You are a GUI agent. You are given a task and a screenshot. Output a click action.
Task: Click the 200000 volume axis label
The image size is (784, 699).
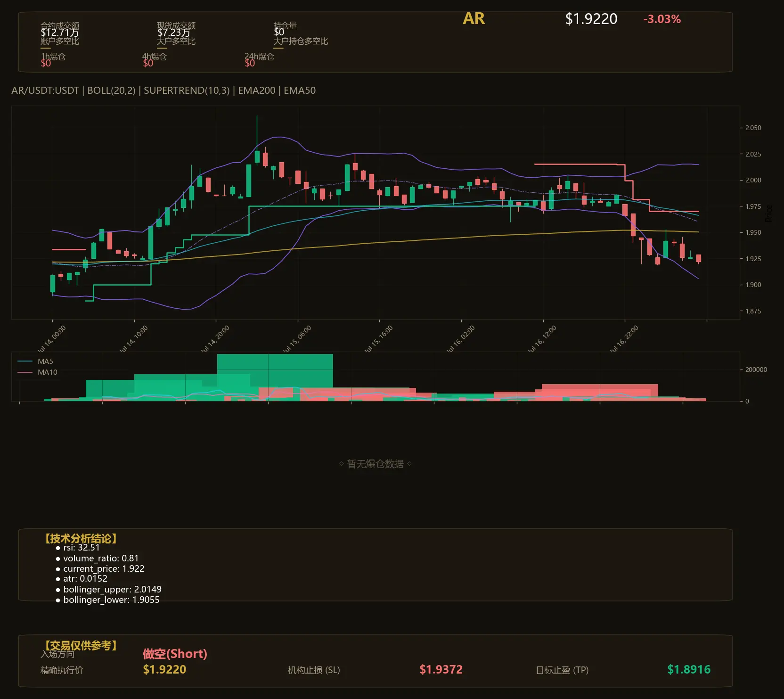(756, 370)
